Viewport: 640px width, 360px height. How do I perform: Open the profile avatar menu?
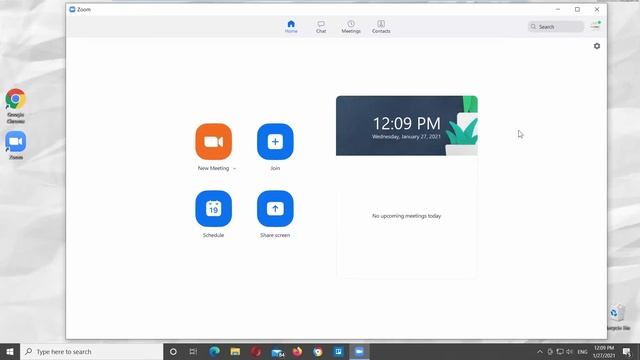[x=595, y=26]
